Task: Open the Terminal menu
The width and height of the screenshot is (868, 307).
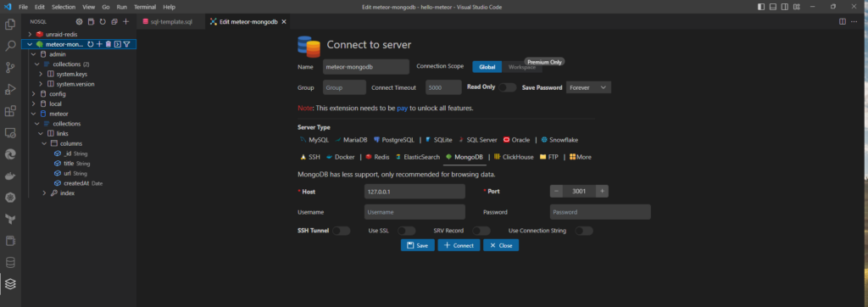Action: (x=144, y=7)
